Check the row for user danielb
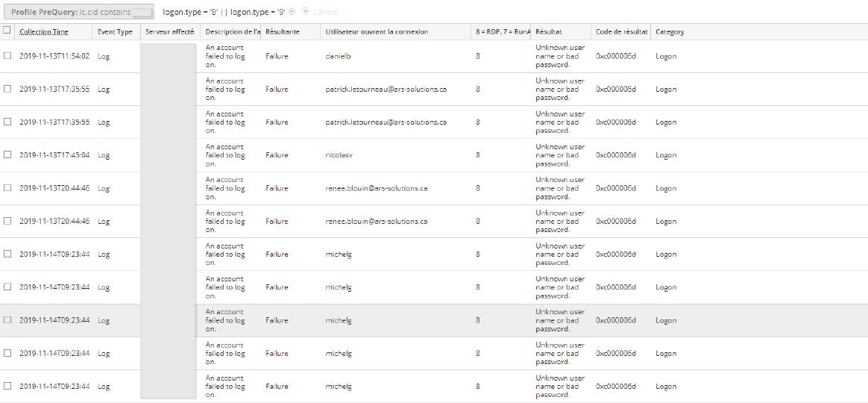868x403 pixels. (x=7, y=56)
